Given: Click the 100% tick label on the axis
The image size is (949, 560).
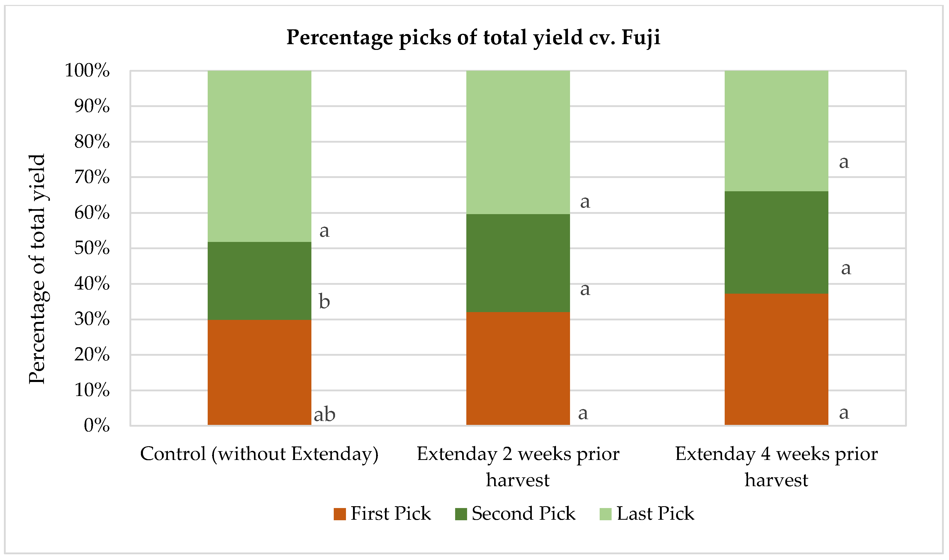Looking at the screenshot, I should 87,71.
